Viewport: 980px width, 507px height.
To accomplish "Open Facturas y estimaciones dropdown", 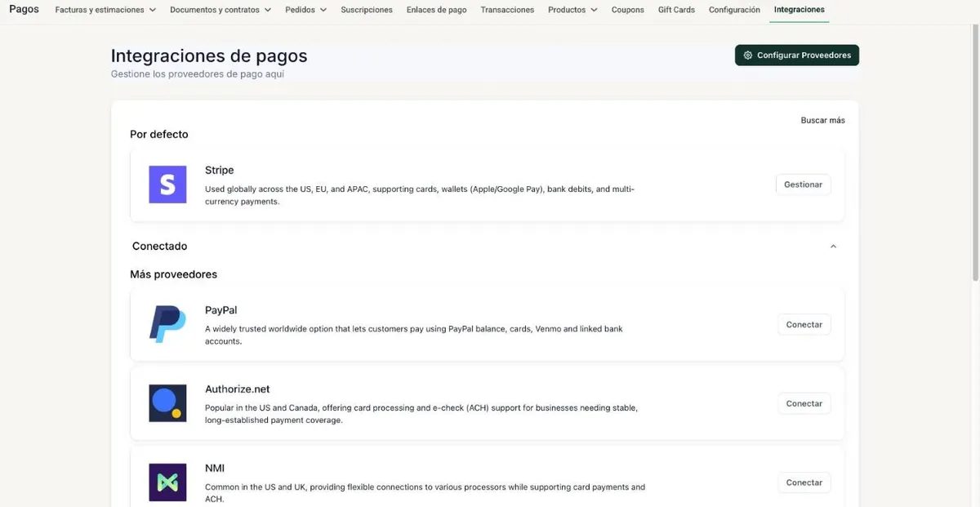I will (105, 10).
